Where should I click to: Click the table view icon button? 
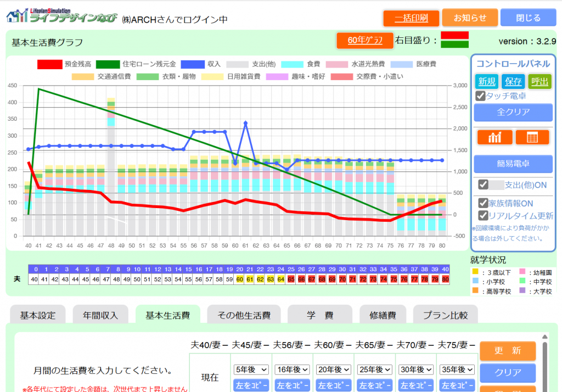coord(532,137)
